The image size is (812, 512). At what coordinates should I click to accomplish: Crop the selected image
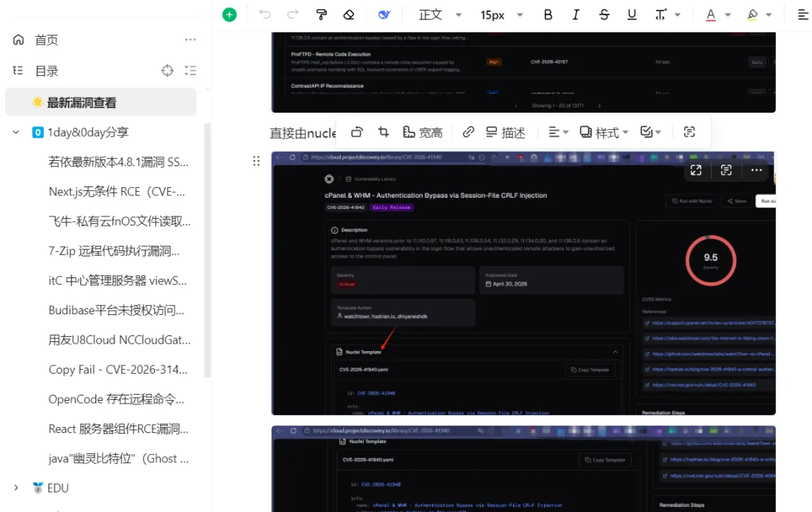[x=383, y=132]
